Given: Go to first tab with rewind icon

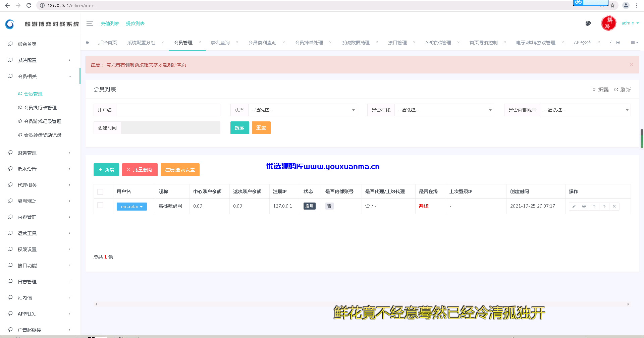Looking at the screenshot, I should coord(88,43).
